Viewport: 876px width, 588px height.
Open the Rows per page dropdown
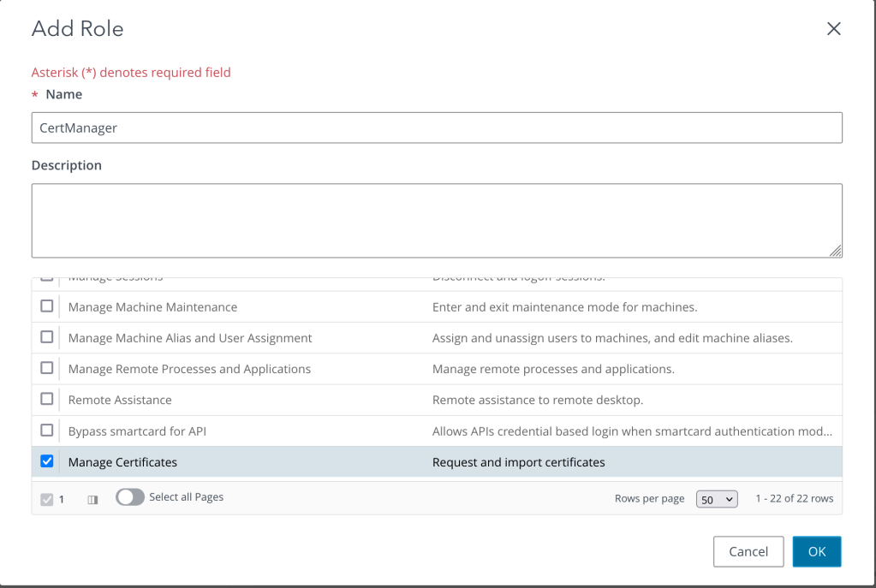pos(717,499)
